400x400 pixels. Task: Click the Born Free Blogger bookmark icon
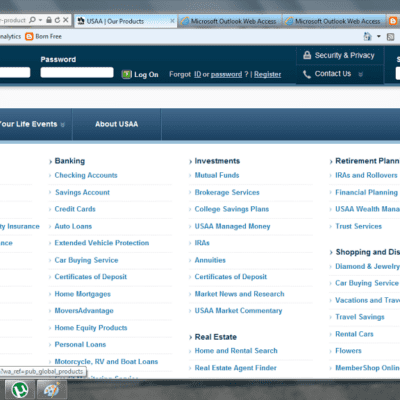pyautogui.click(x=29, y=36)
